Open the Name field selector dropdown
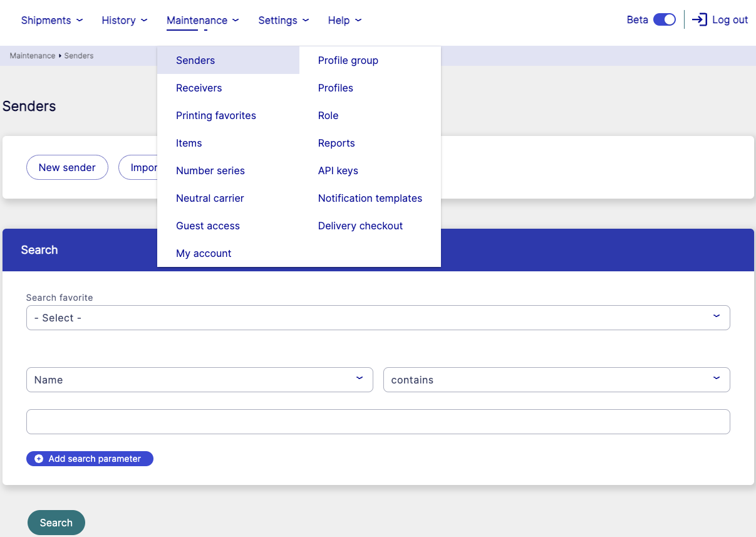This screenshot has height=537, width=756. pos(199,380)
